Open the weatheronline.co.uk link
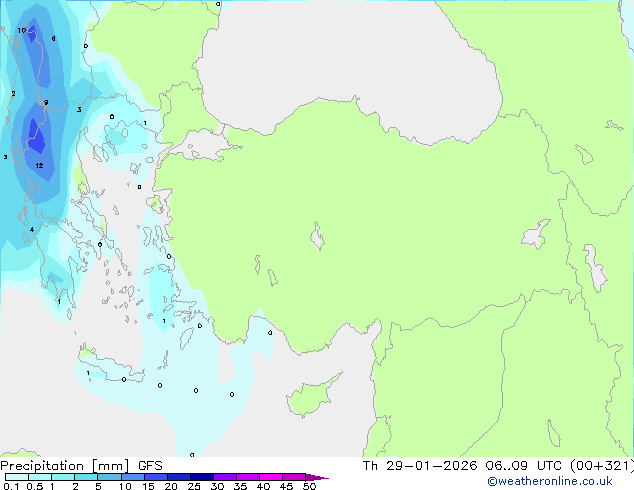The image size is (634, 490). 549,481
